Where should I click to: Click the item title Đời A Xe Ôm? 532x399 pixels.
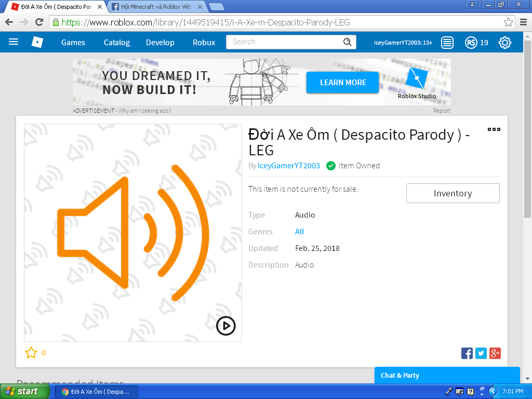[359, 142]
